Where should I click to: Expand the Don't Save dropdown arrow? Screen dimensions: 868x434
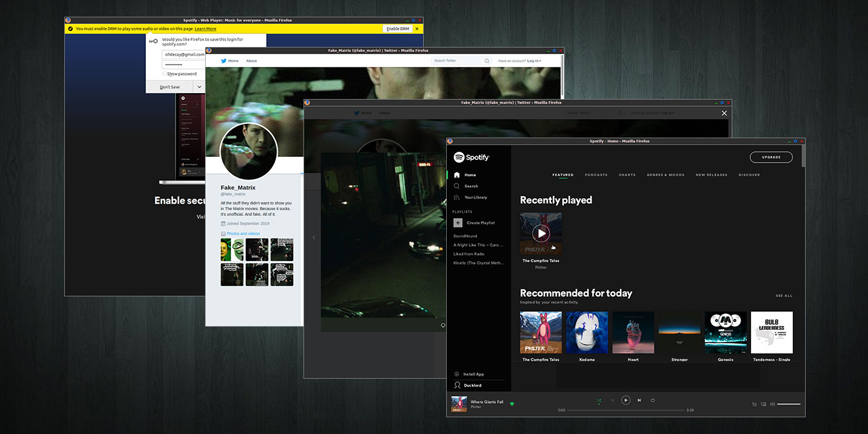click(199, 87)
